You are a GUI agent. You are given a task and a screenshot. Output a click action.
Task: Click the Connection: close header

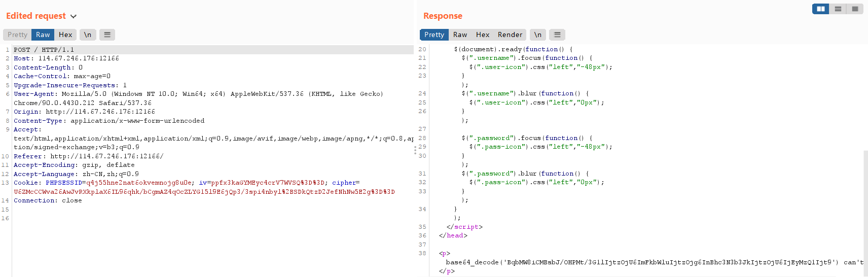click(x=48, y=200)
